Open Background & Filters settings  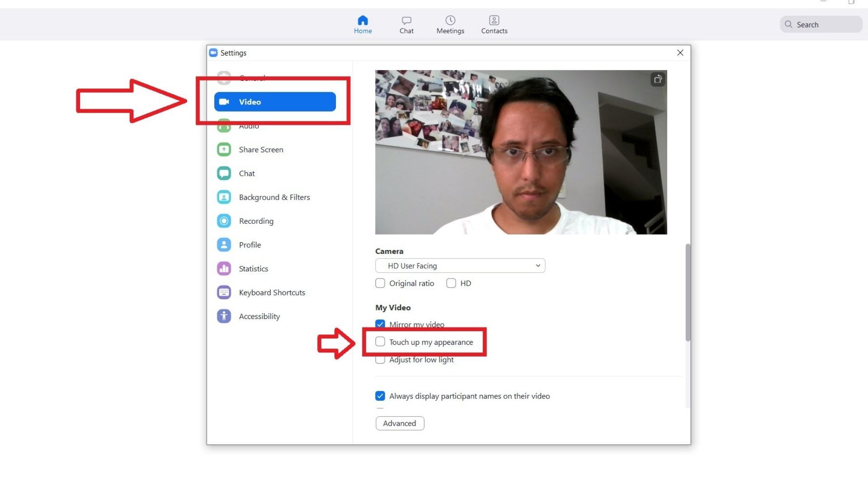(275, 197)
